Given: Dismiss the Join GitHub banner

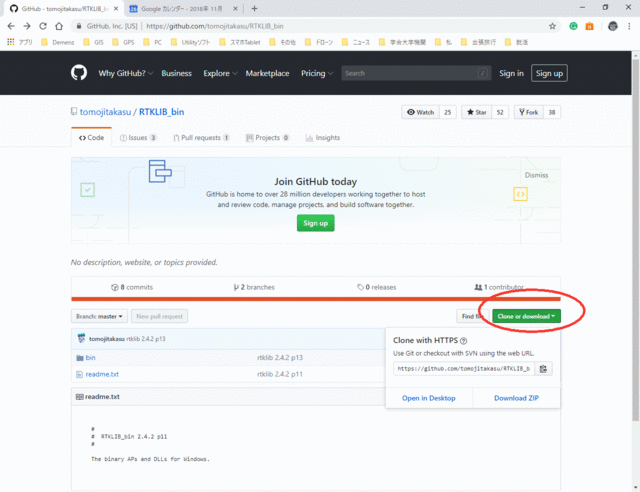Looking at the screenshot, I should pyautogui.click(x=536, y=175).
